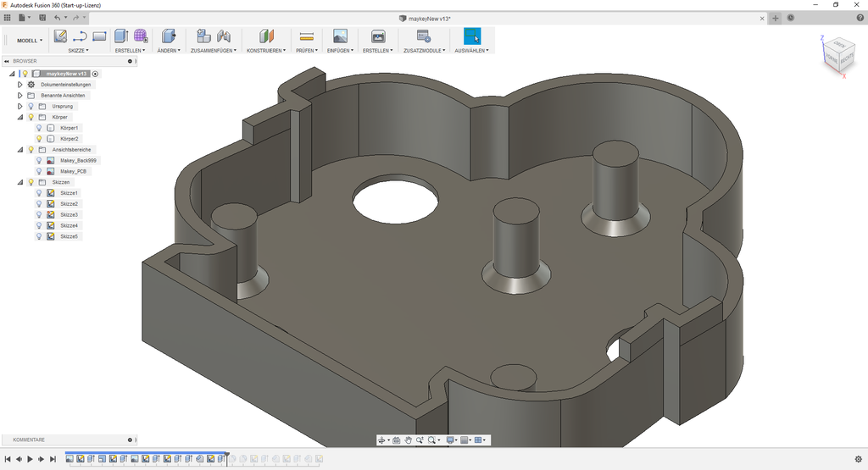
Task: Toggle visibility lightbulb of Körper1
Action: click(x=39, y=128)
